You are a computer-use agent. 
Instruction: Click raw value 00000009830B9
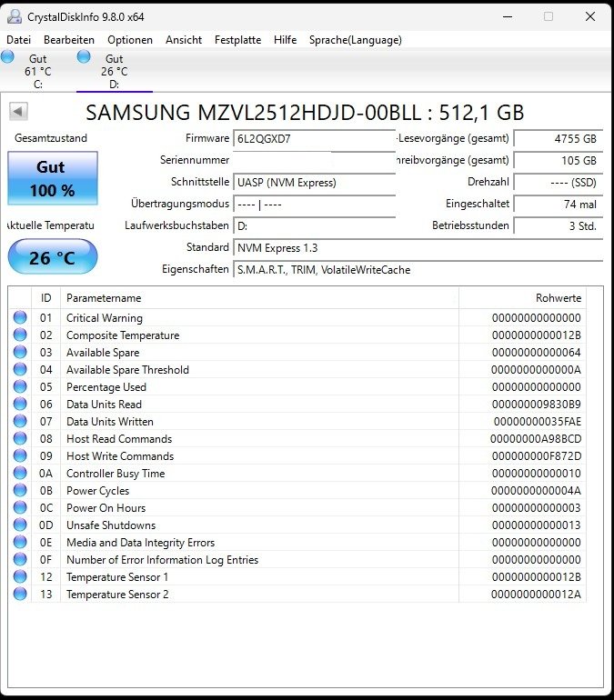tap(537, 405)
